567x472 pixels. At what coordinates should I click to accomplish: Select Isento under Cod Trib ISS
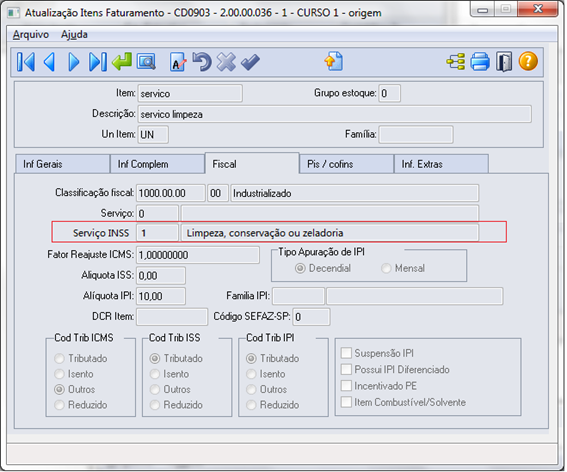point(155,374)
